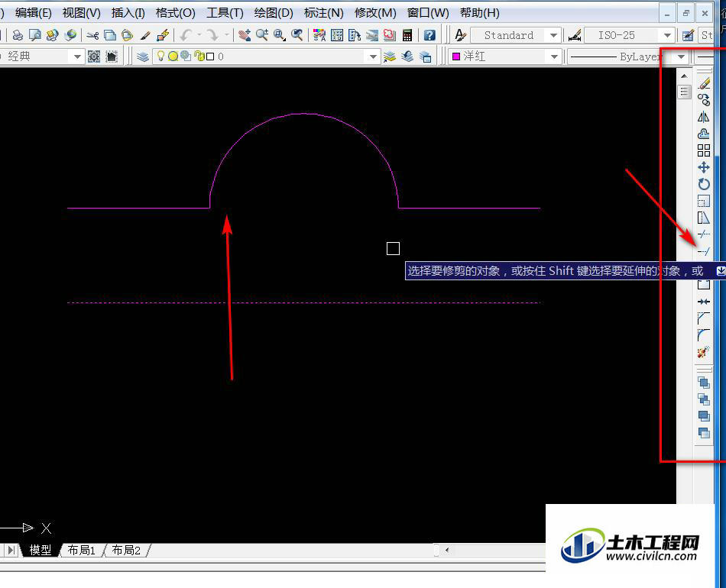726x588 pixels.
Task: Open the 编辑(E) menu
Action: tap(34, 13)
